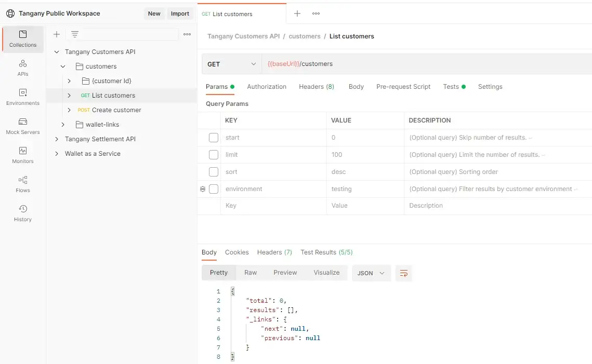The image size is (592, 364).
Task: Select the GET List customers request tab
Action: click(x=242, y=14)
